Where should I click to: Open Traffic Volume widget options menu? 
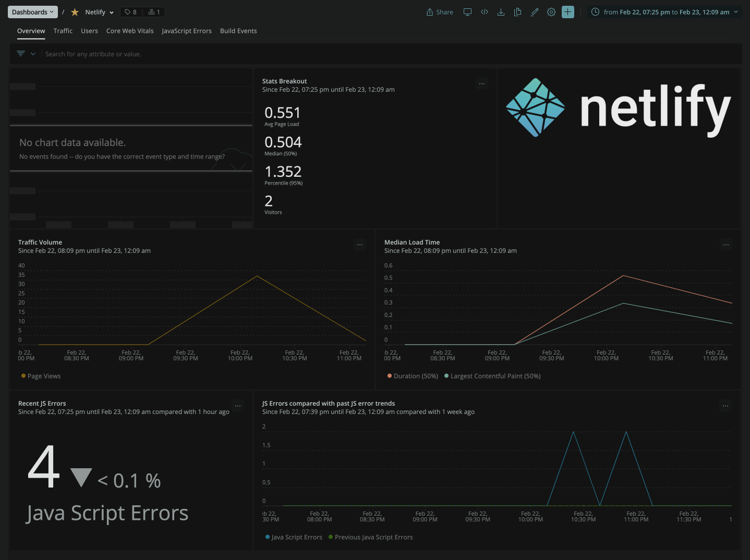click(360, 245)
